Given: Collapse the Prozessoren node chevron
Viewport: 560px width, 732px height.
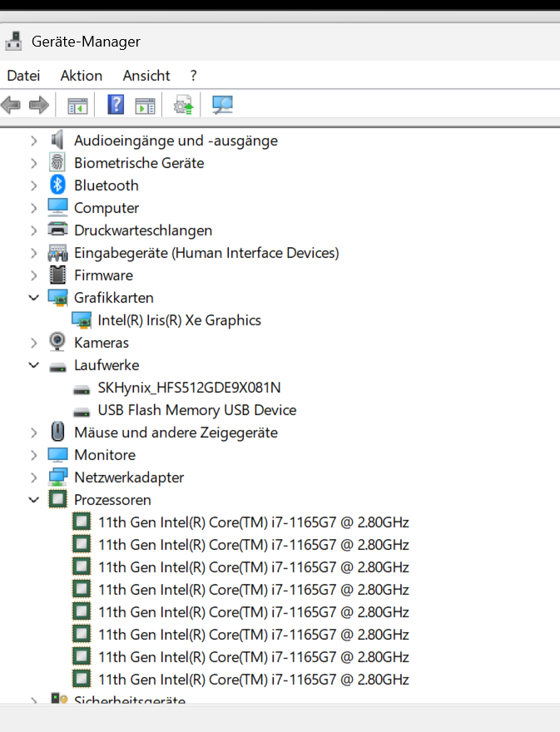Looking at the screenshot, I should [x=33, y=500].
